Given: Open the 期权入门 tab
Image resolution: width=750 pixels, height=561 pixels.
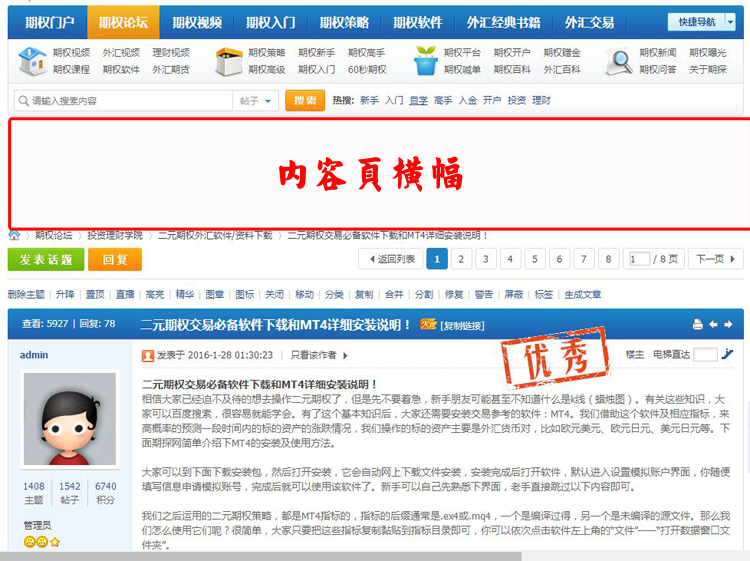Looking at the screenshot, I should [x=271, y=22].
